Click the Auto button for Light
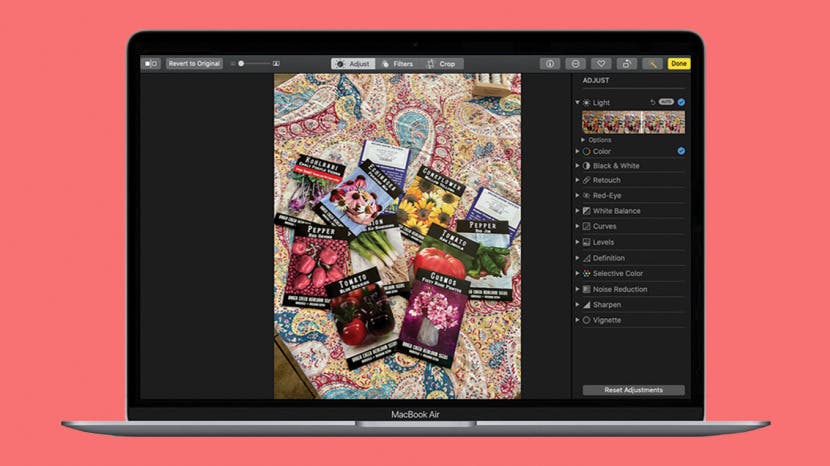Image resolution: width=830 pixels, height=466 pixels. (x=666, y=102)
